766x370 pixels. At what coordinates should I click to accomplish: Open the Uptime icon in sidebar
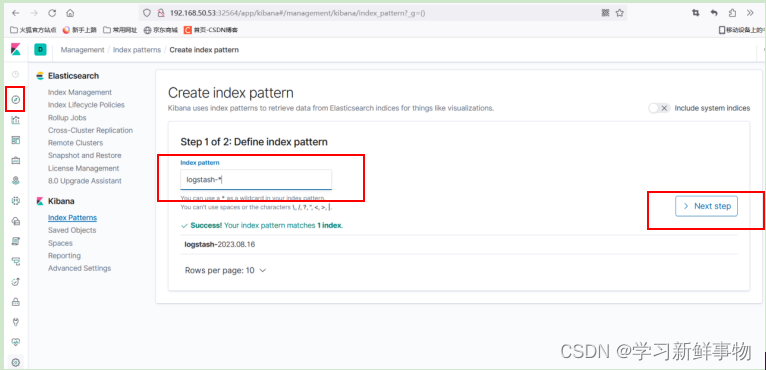tap(16, 282)
